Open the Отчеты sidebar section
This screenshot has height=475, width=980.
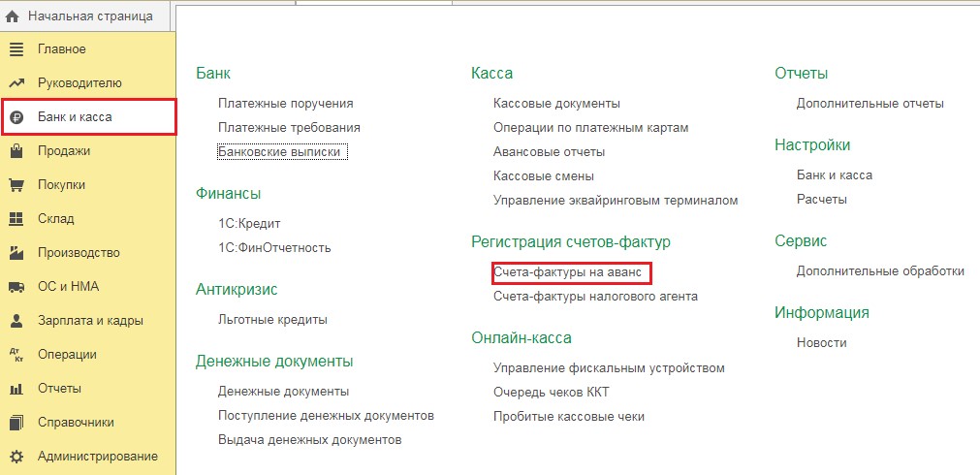coord(88,389)
